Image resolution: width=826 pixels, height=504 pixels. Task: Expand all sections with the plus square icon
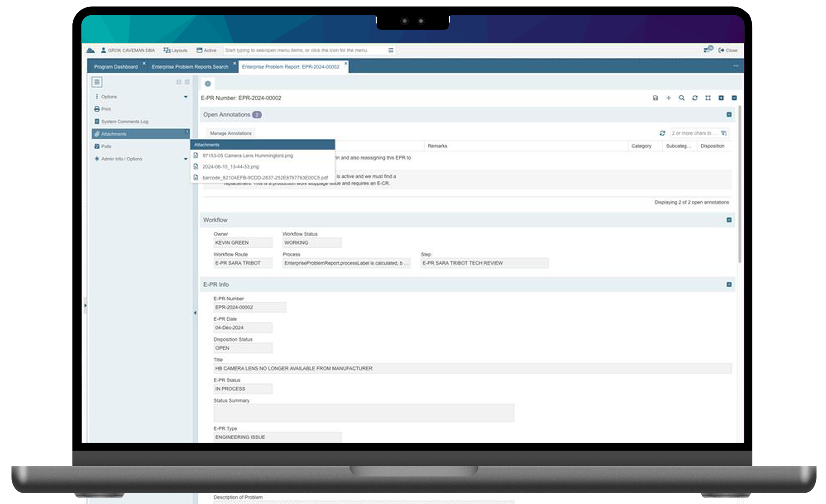click(x=721, y=98)
